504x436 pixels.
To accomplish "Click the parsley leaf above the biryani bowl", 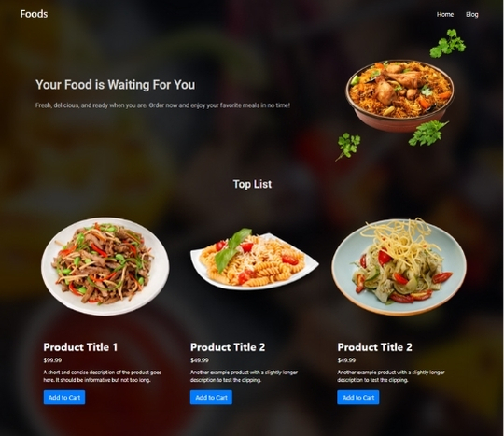I will (448, 43).
